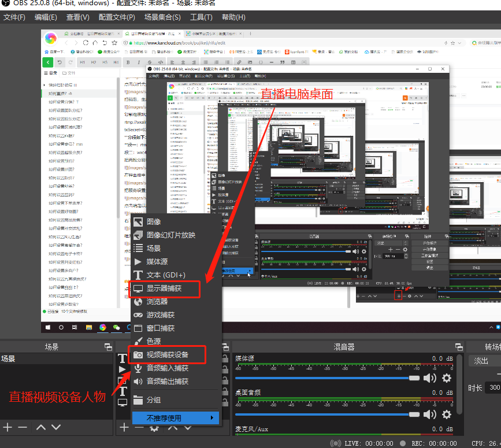Click bookmark star in captured browser
Screen dimensions: 501x448
(x=114, y=43)
